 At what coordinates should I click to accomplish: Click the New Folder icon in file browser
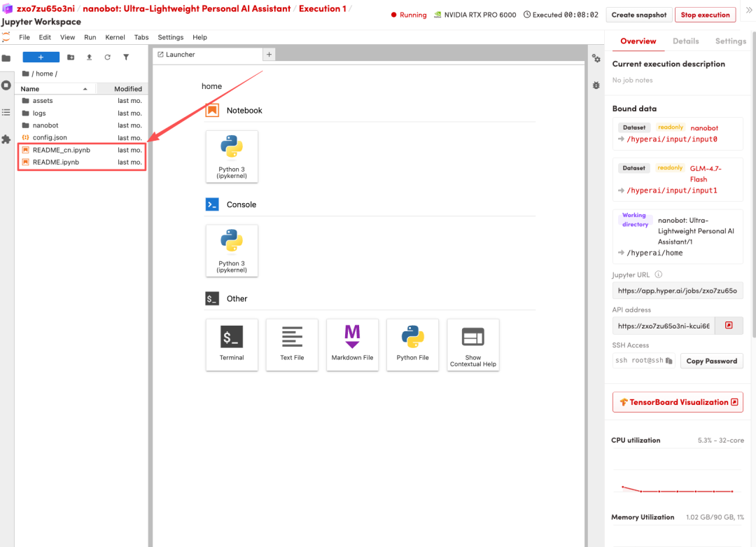click(71, 57)
